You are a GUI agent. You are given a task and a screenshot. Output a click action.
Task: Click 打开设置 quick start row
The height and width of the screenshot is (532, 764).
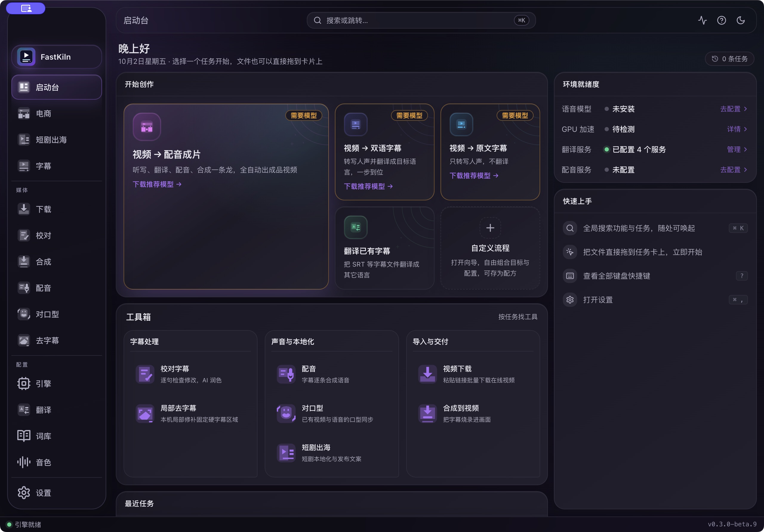click(655, 300)
